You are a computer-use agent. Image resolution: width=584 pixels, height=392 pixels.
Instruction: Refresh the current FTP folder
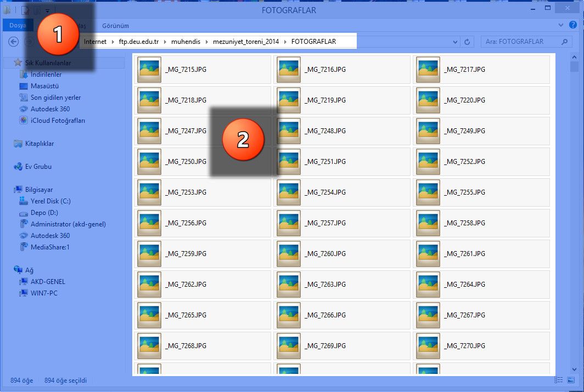[467, 42]
